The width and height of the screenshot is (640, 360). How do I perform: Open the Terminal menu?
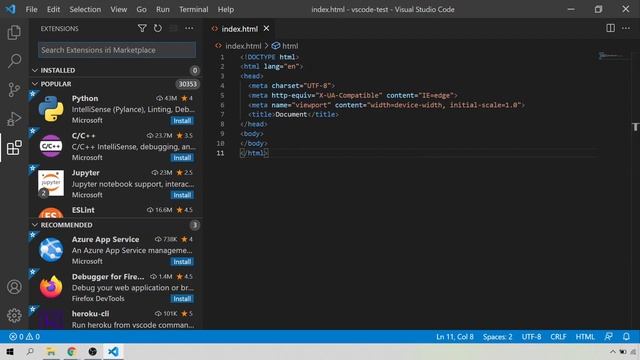[x=193, y=9]
